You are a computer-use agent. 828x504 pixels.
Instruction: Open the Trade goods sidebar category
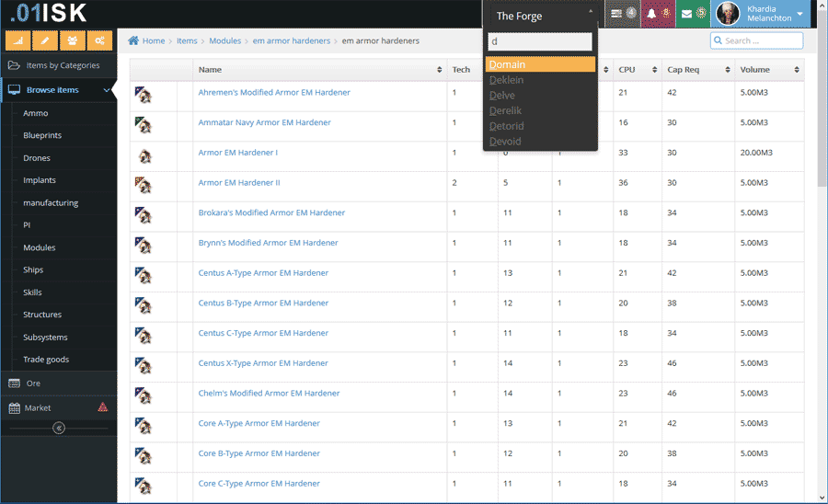[46, 360]
